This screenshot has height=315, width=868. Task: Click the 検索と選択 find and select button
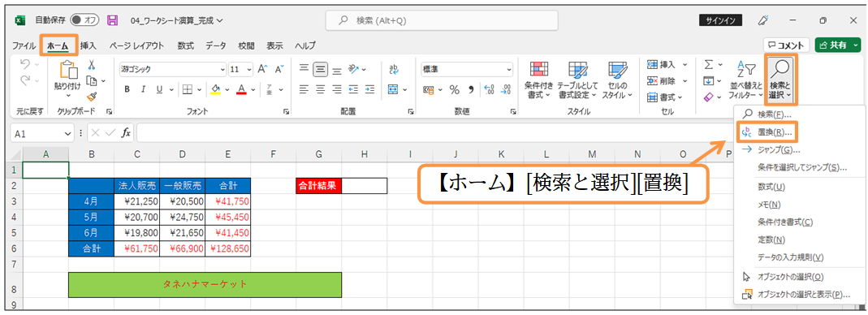[780, 80]
